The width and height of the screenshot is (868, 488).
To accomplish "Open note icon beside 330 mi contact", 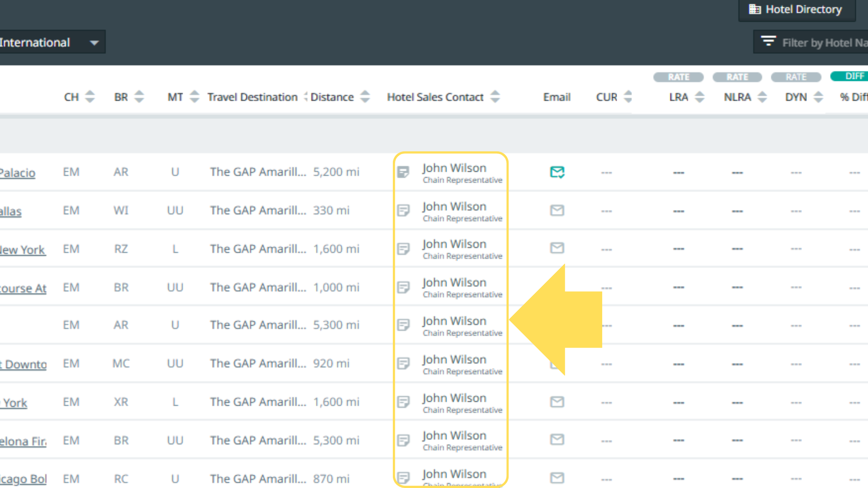I will [x=403, y=211].
